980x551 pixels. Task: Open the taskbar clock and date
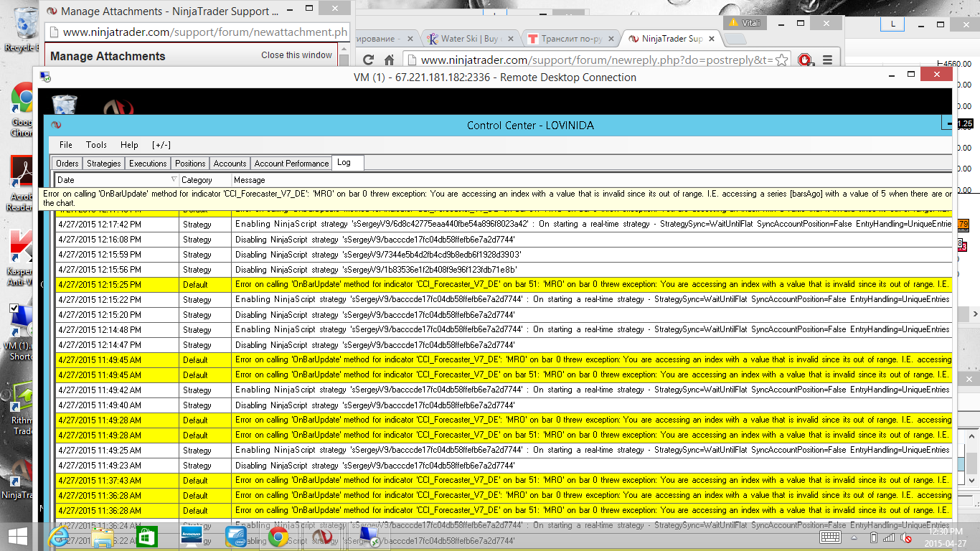coord(945,537)
